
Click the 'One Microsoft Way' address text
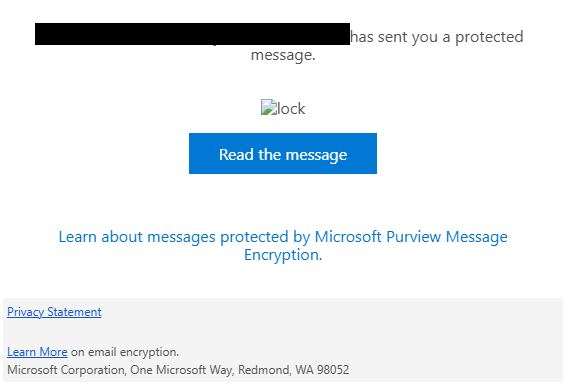tap(181, 370)
